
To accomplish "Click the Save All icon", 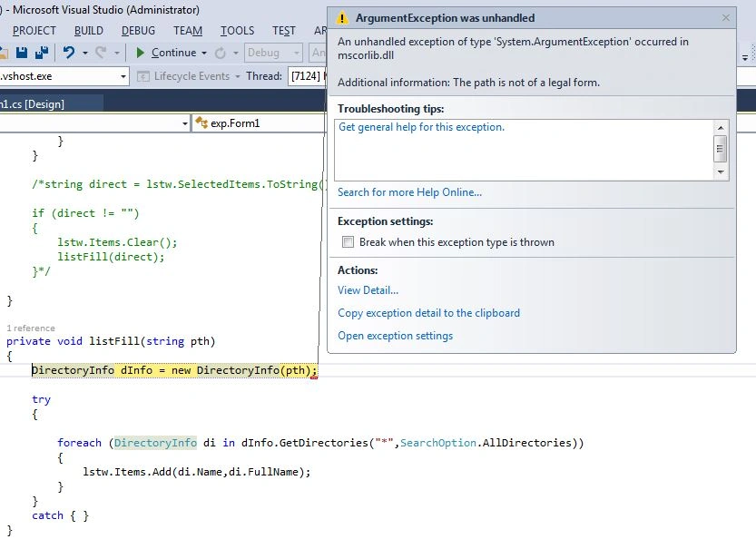I will click(42, 53).
